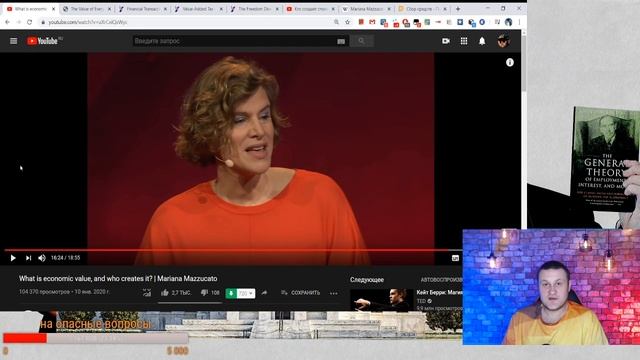Open the Chrome profile avatar
640x360 pixels.
coord(509,22)
